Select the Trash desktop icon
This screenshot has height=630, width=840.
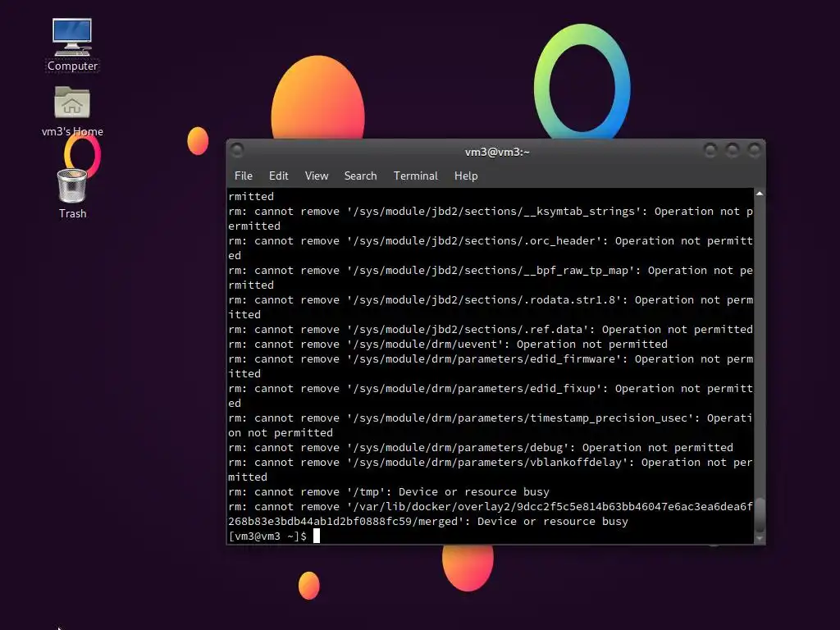pyautogui.click(x=72, y=194)
